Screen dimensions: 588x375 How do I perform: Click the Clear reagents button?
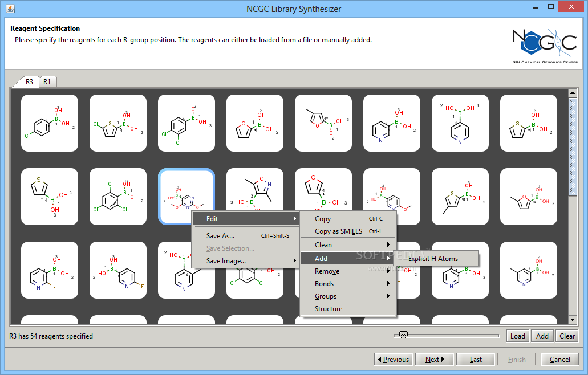pos(567,336)
